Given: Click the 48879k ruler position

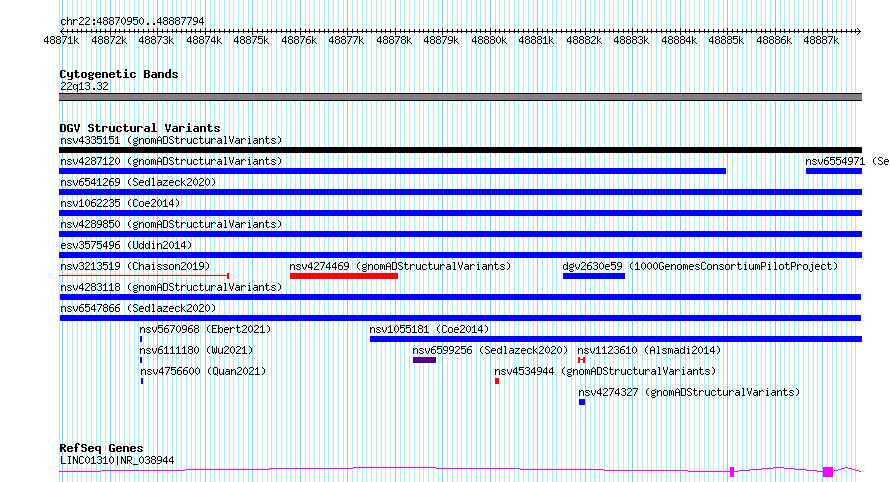Looking at the screenshot, I should pos(441,40).
